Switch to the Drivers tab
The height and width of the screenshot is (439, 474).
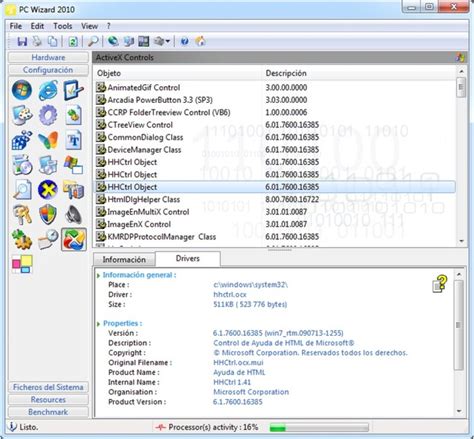click(x=188, y=259)
